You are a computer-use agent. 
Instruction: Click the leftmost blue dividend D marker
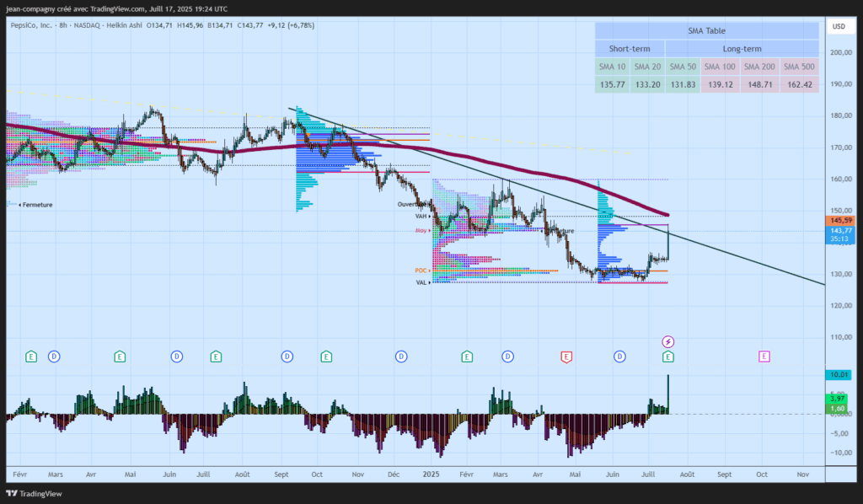(x=54, y=357)
